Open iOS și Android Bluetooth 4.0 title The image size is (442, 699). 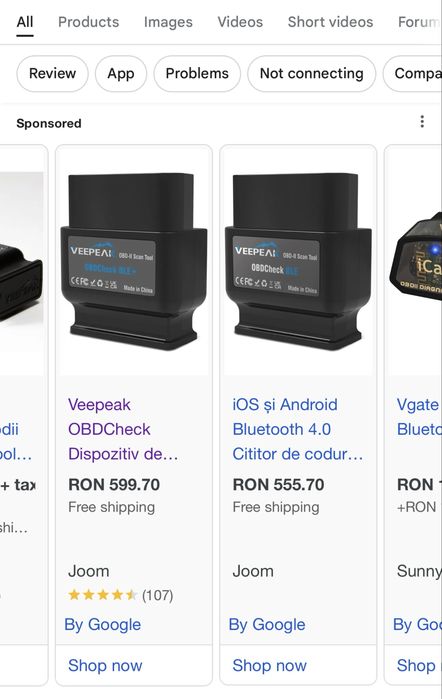pyautogui.click(x=297, y=429)
